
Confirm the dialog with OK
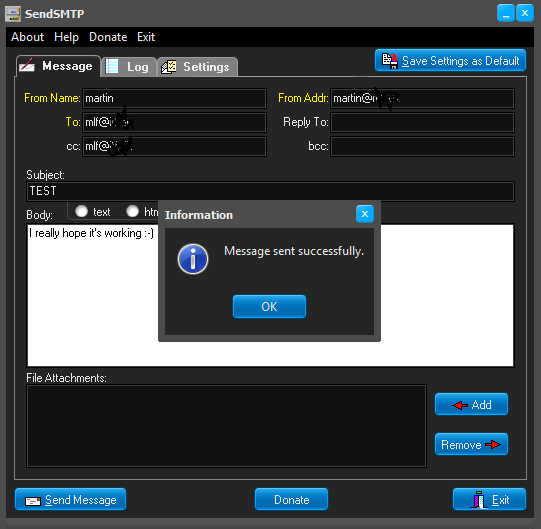click(269, 306)
